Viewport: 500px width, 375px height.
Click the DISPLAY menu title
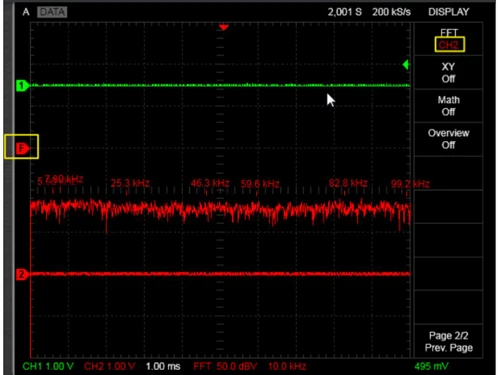coord(449,12)
